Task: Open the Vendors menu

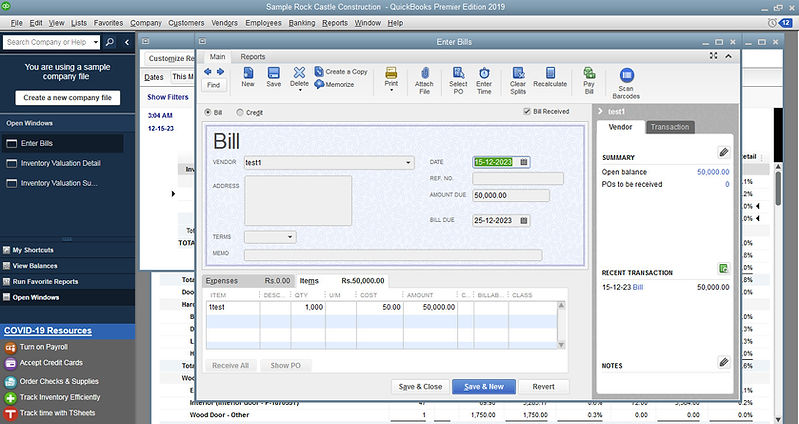Action: (x=225, y=23)
